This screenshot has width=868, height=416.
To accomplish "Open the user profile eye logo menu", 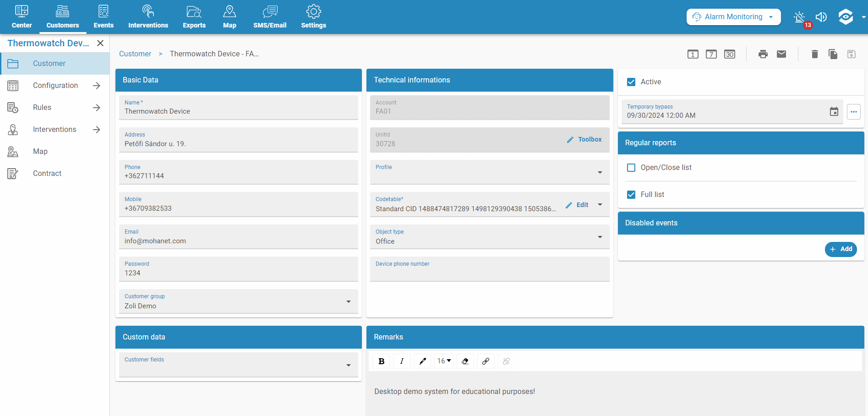I will pyautogui.click(x=846, y=17).
